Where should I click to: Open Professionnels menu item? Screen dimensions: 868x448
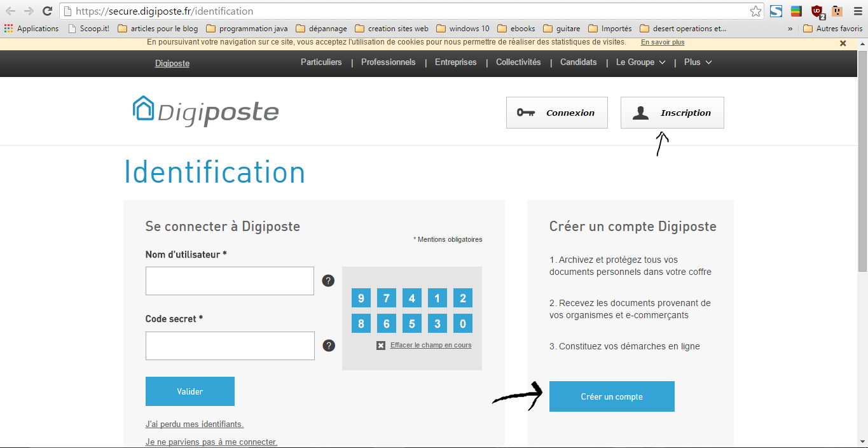pyautogui.click(x=389, y=62)
